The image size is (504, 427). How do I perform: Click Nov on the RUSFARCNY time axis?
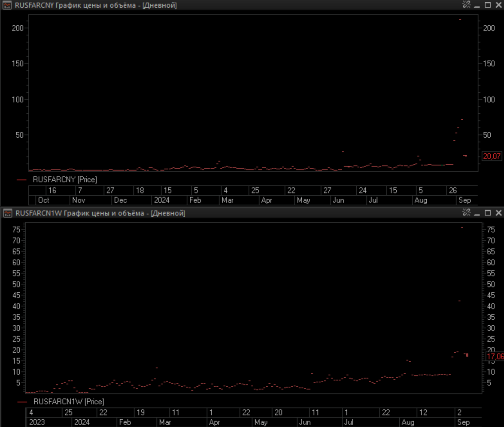79,200
